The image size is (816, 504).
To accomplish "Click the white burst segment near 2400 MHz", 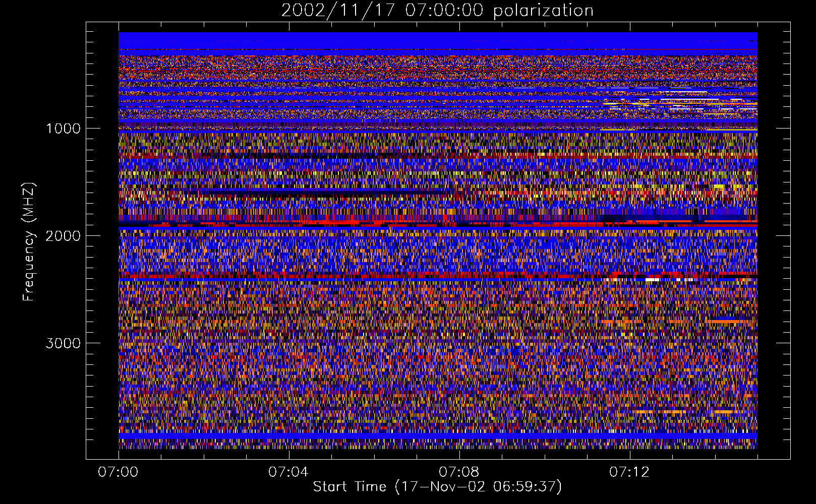I will (x=653, y=279).
